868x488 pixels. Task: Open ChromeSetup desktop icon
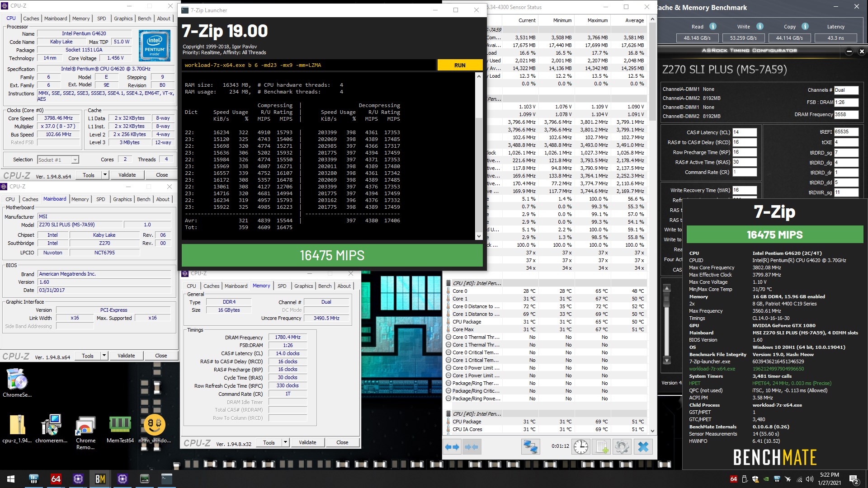click(x=17, y=383)
